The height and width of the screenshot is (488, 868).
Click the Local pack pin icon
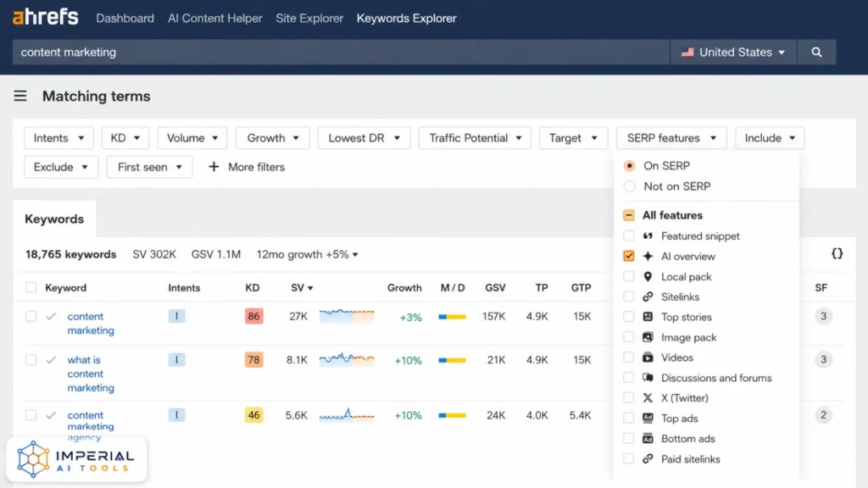648,277
